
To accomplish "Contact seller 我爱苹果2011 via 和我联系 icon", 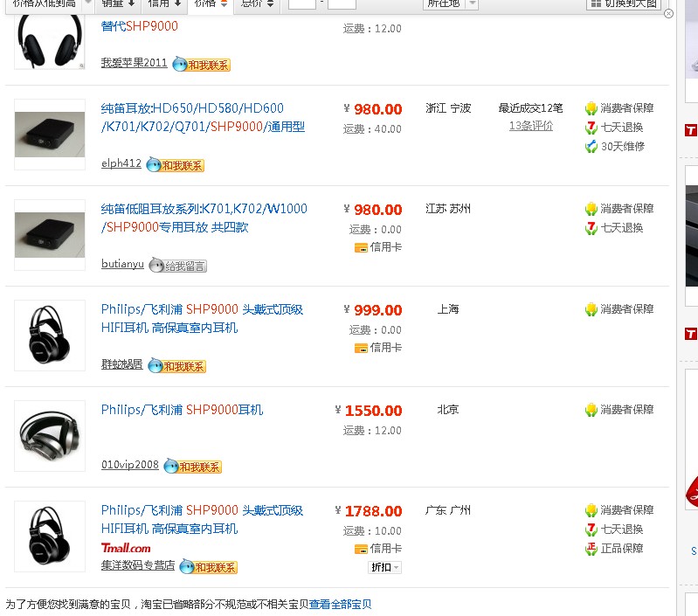I will (201, 65).
